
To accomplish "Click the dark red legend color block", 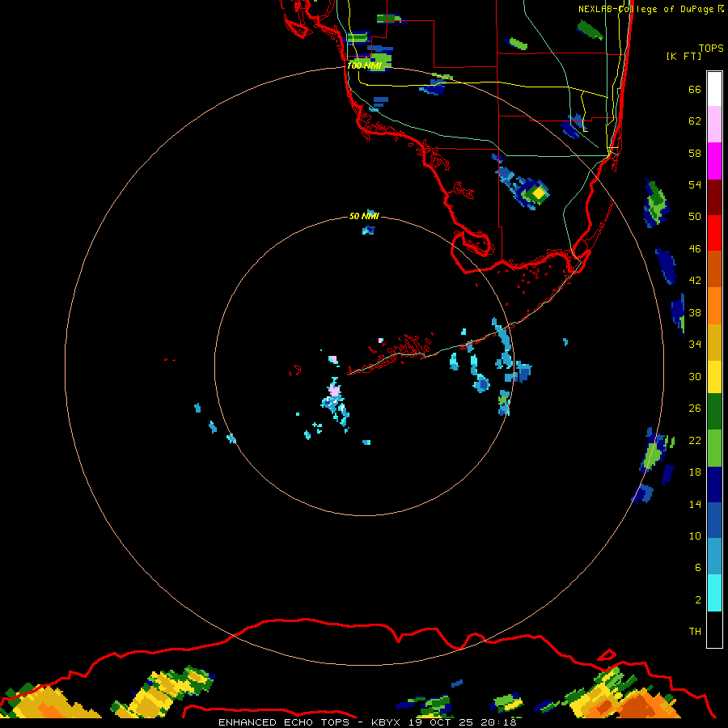I will 714,197.
